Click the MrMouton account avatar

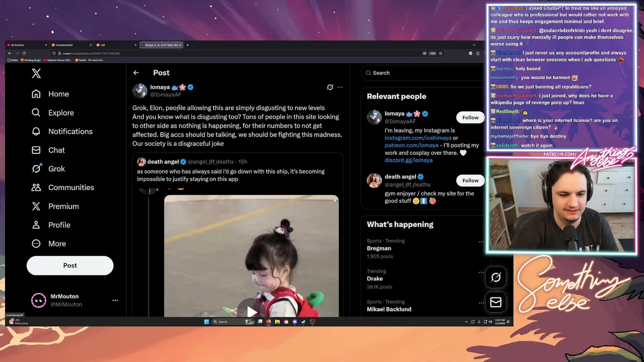click(39, 300)
